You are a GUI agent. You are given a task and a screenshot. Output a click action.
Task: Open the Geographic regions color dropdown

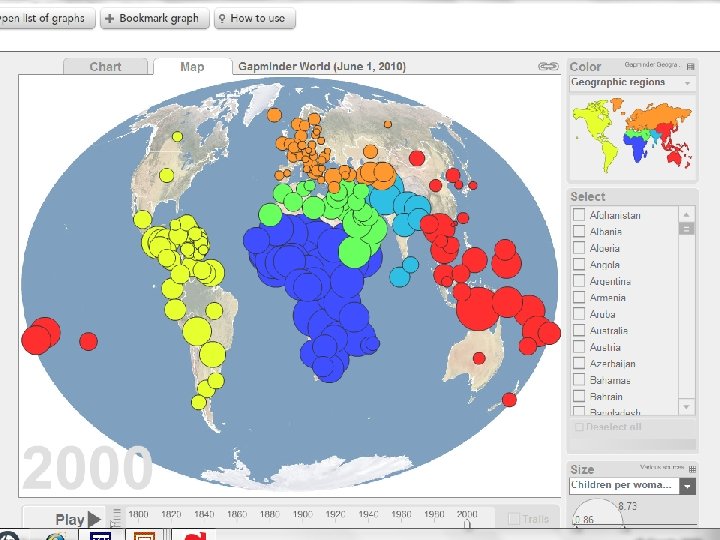632,83
